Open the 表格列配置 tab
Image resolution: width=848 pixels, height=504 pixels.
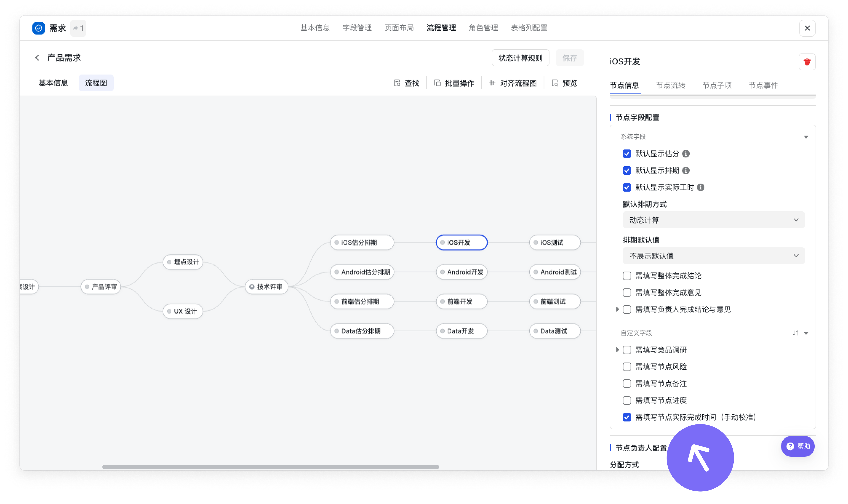click(x=529, y=28)
